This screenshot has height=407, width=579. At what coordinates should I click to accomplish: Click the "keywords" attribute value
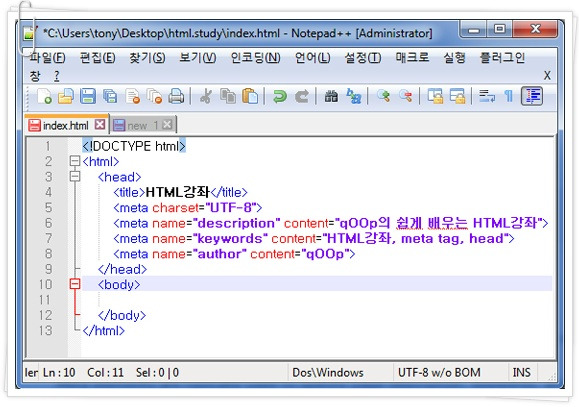(x=230, y=239)
